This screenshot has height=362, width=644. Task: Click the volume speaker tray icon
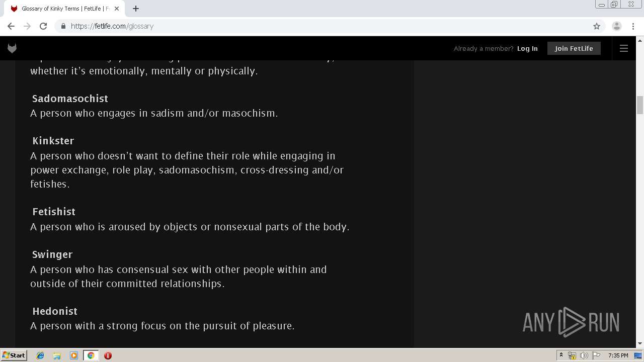pos(584,355)
